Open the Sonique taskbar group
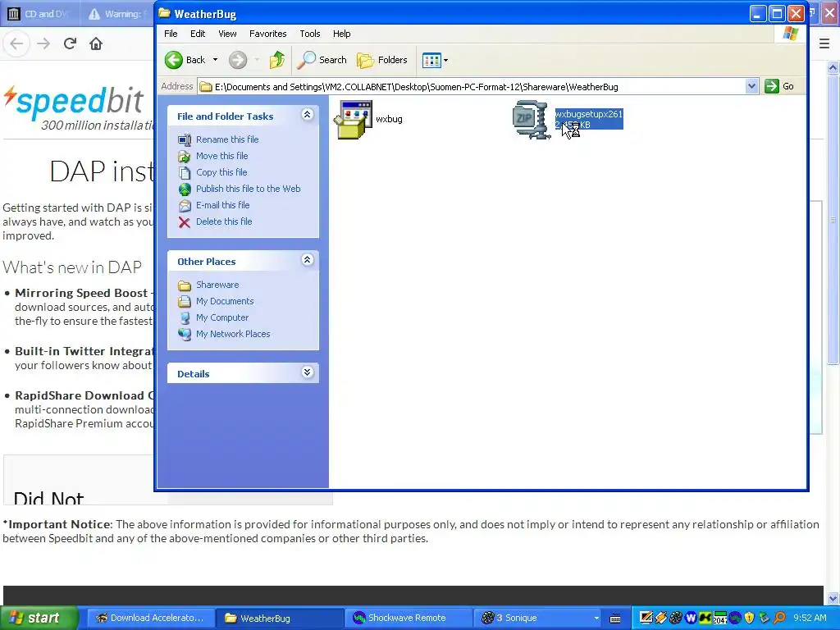Image resolution: width=840 pixels, height=630 pixels. (537, 618)
